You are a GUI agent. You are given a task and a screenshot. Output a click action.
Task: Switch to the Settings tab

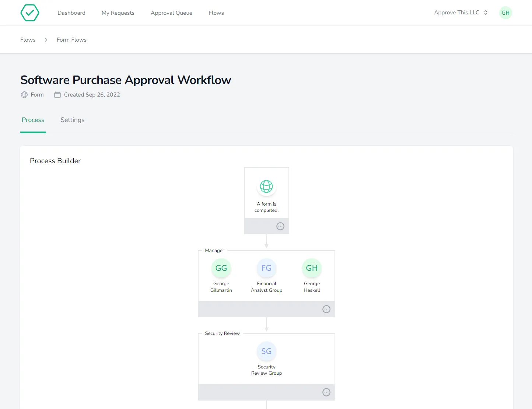tap(72, 120)
